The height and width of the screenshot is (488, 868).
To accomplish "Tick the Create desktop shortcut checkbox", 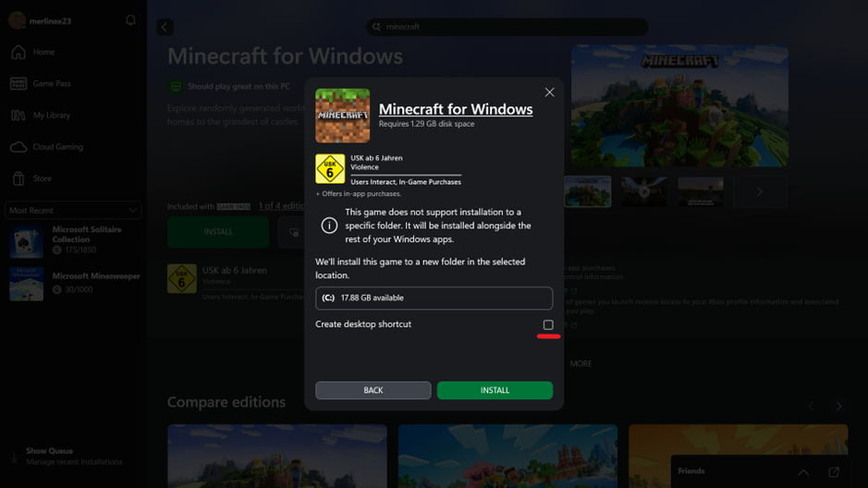I will coord(548,324).
